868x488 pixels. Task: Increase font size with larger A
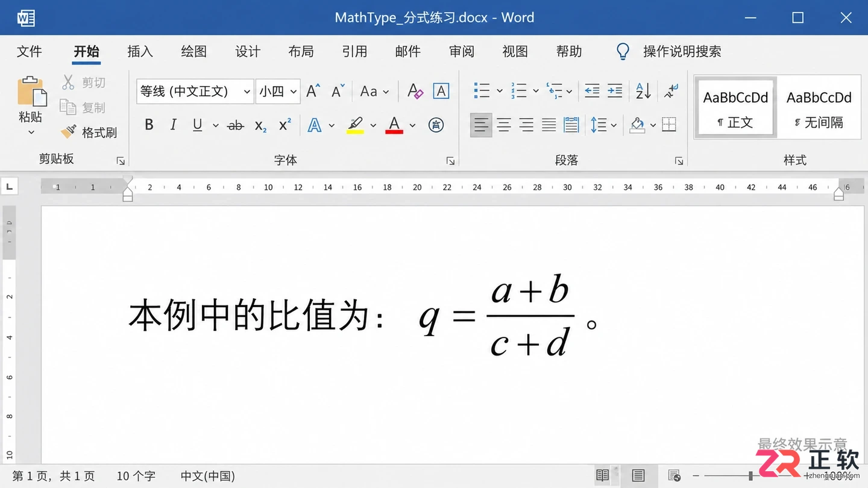313,91
